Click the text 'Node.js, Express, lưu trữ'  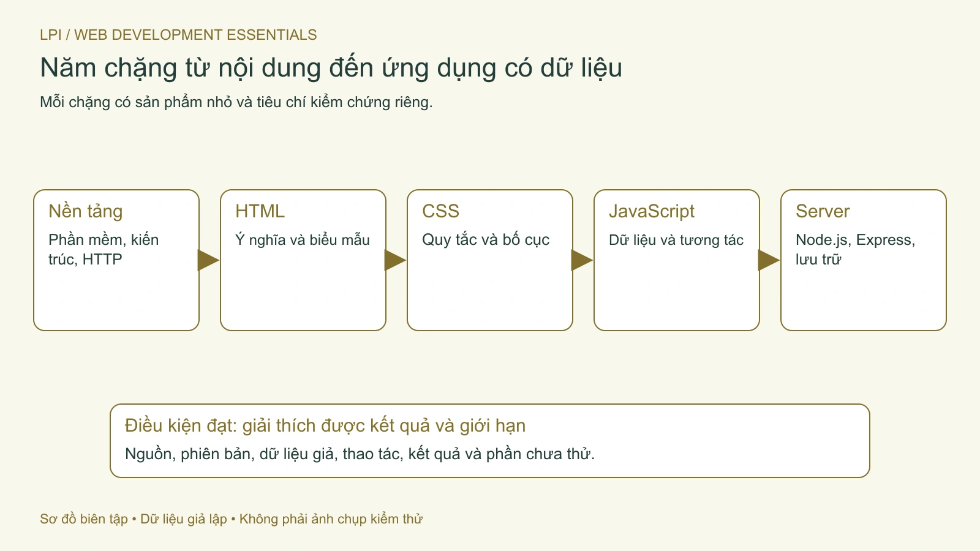coord(856,249)
